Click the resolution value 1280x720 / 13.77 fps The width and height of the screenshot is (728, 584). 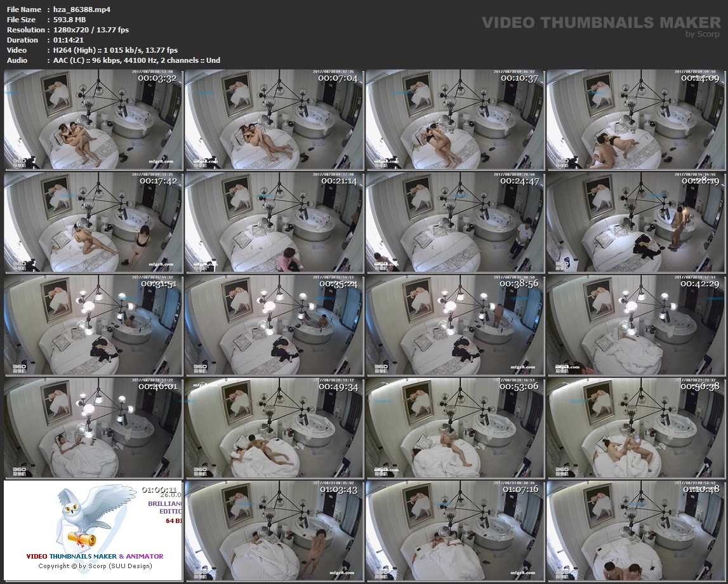[91, 30]
